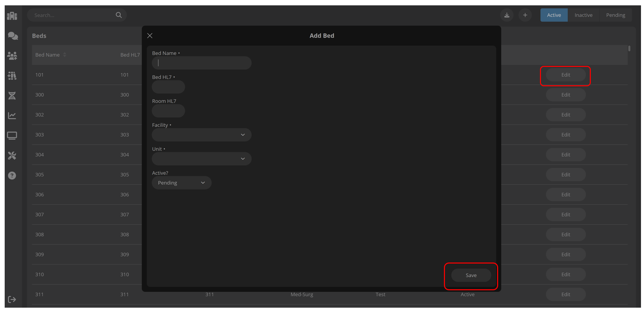The width and height of the screenshot is (644, 311).
Task: Click the Test cell in row 311
Action: 380,295
